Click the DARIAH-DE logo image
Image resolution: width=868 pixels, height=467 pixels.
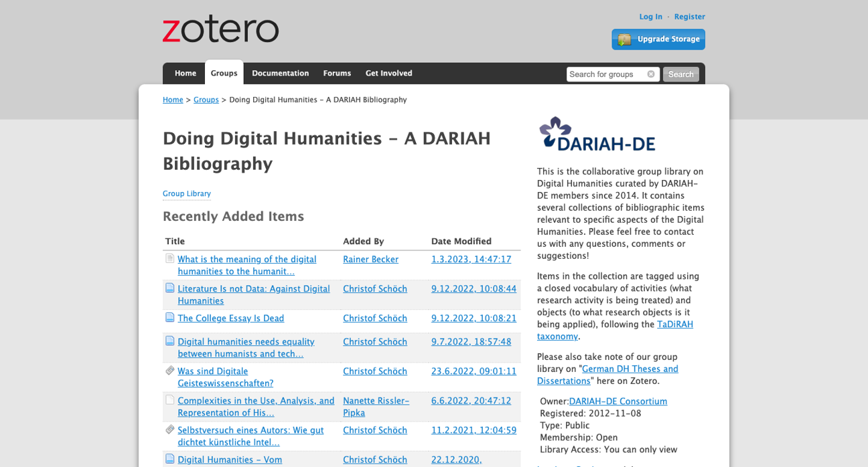coord(597,133)
